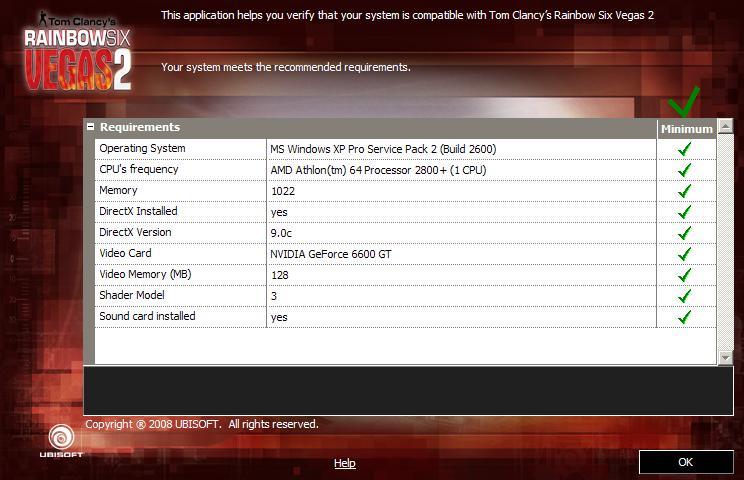Click the MS Windows XP Pro value
Screen dimensions: 744x480
(383, 149)
